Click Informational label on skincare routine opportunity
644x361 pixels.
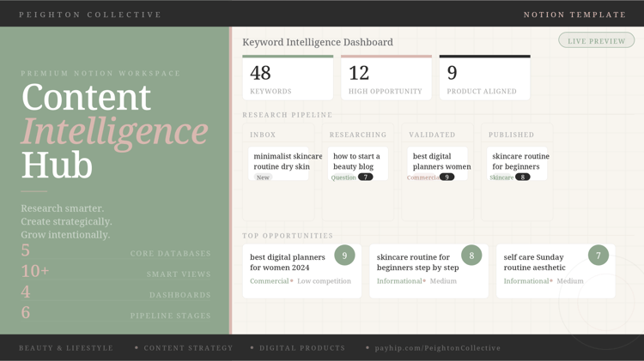[399, 281]
